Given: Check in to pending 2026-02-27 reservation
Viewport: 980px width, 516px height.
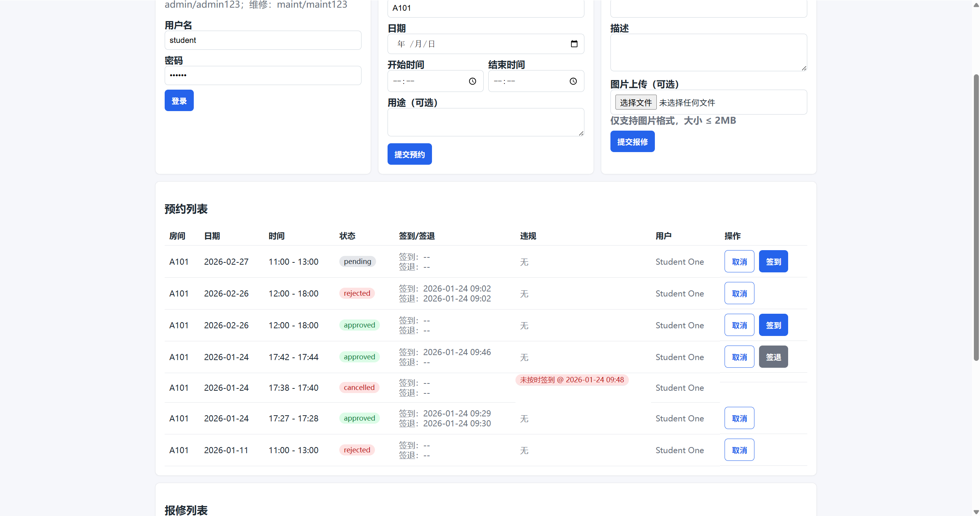Looking at the screenshot, I should [x=773, y=262].
